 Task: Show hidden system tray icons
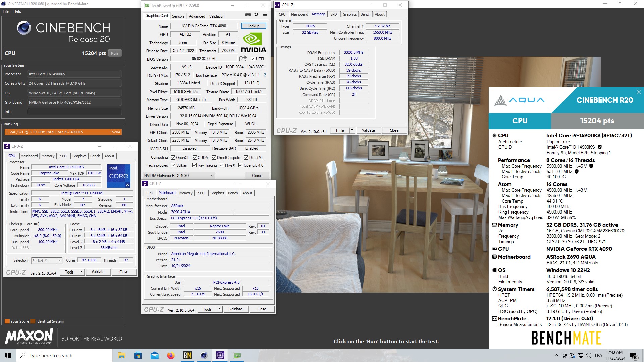556,355
